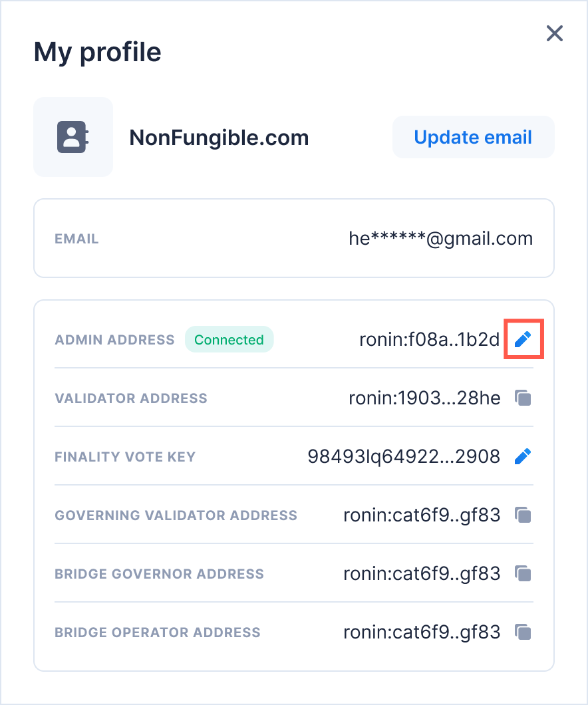Viewport: 588px width, 705px height.
Task: Select the masked Gmail email value
Action: pyautogui.click(x=440, y=239)
